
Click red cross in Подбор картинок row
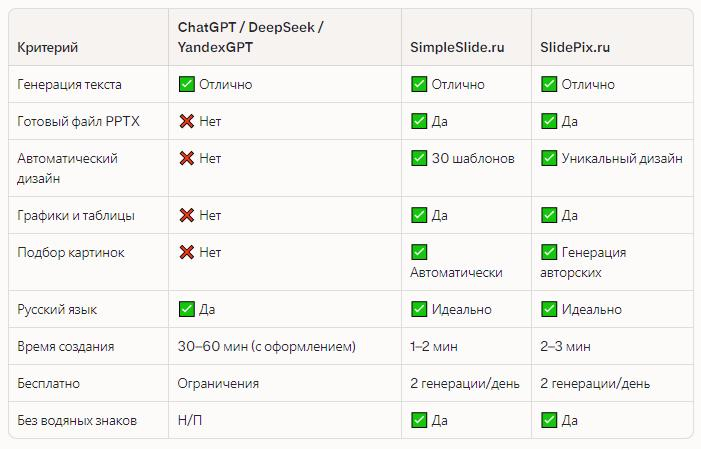[x=186, y=252]
